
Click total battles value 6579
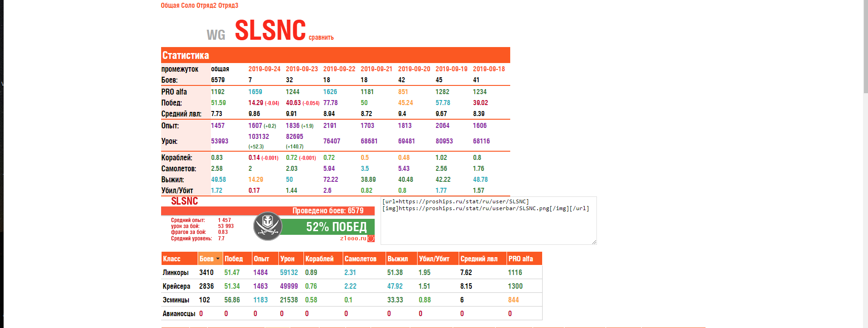(218, 80)
